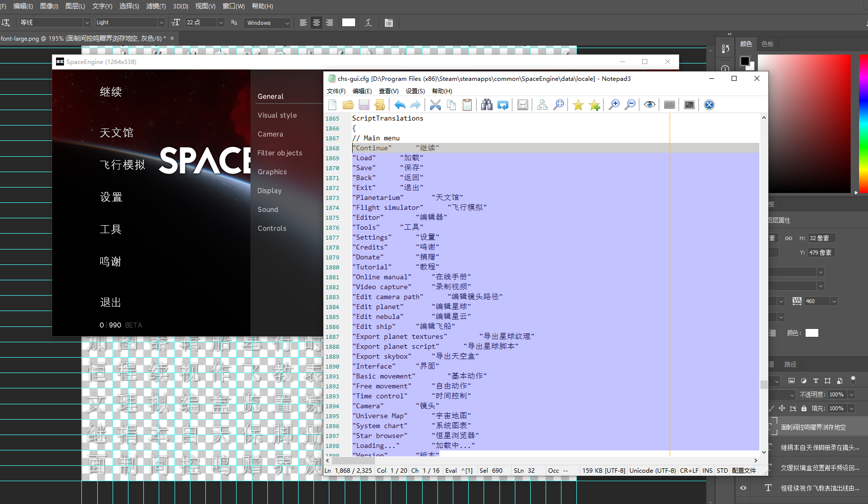
Task: Expand the font style Light dropdown
Action: 161,23
